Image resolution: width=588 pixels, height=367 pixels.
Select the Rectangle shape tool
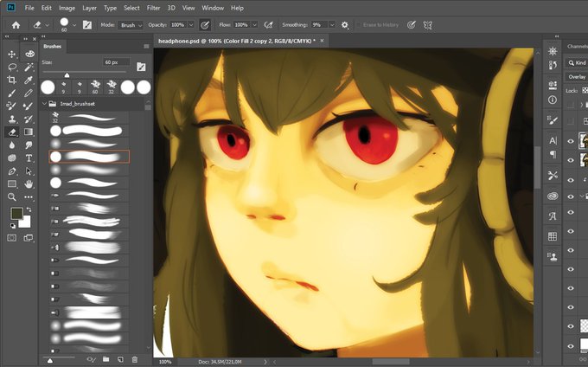click(11, 183)
